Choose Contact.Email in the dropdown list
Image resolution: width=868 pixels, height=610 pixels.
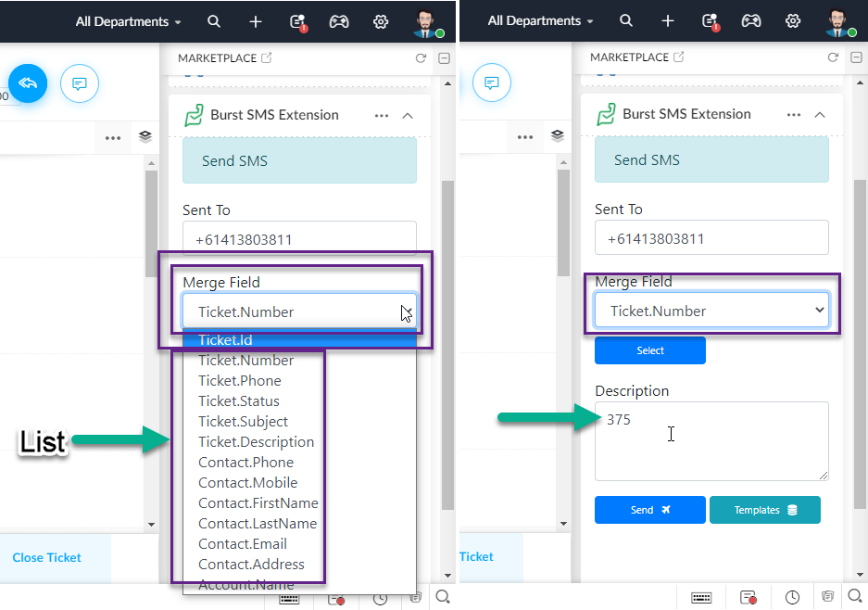point(243,544)
